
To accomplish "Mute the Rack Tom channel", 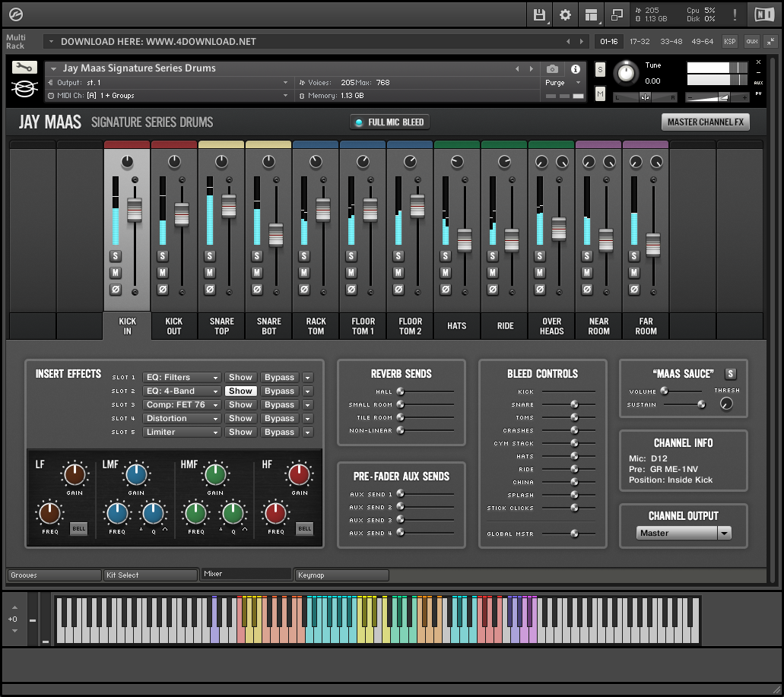I will (x=304, y=273).
